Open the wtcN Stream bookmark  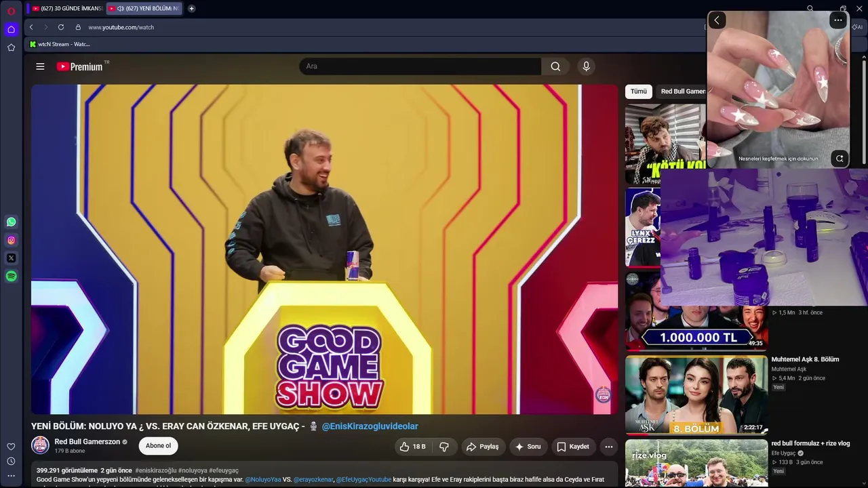pyautogui.click(x=60, y=44)
